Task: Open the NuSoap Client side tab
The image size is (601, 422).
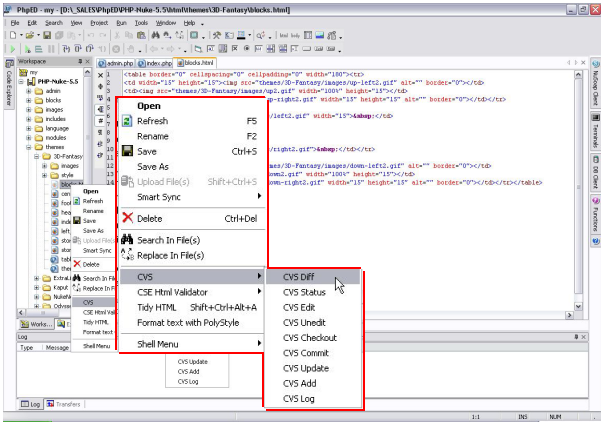Action: 595,83
